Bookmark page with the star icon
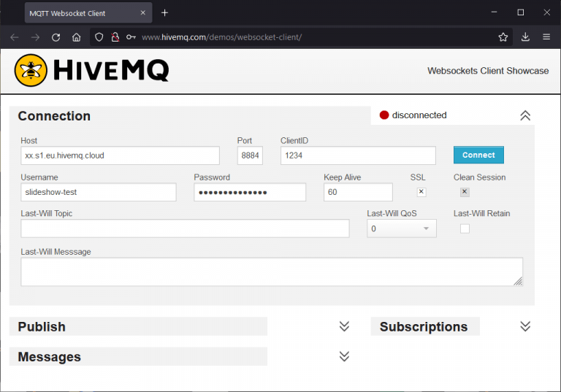The height and width of the screenshot is (392, 561). [503, 37]
